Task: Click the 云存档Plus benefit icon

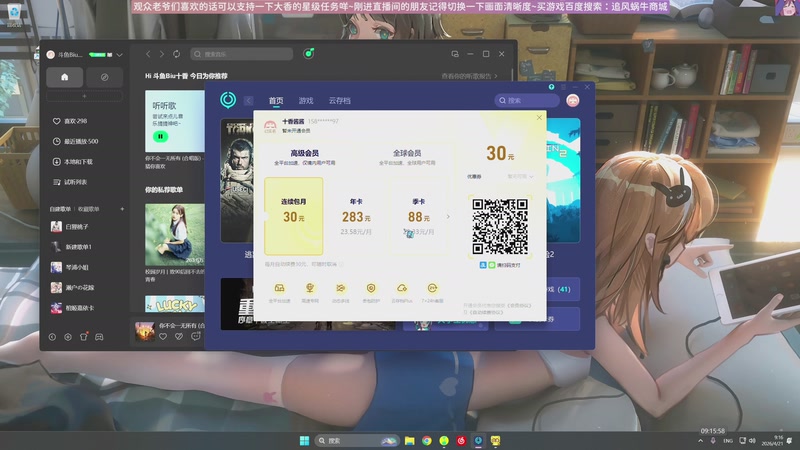Action: pyautogui.click(x=402, y=288)
